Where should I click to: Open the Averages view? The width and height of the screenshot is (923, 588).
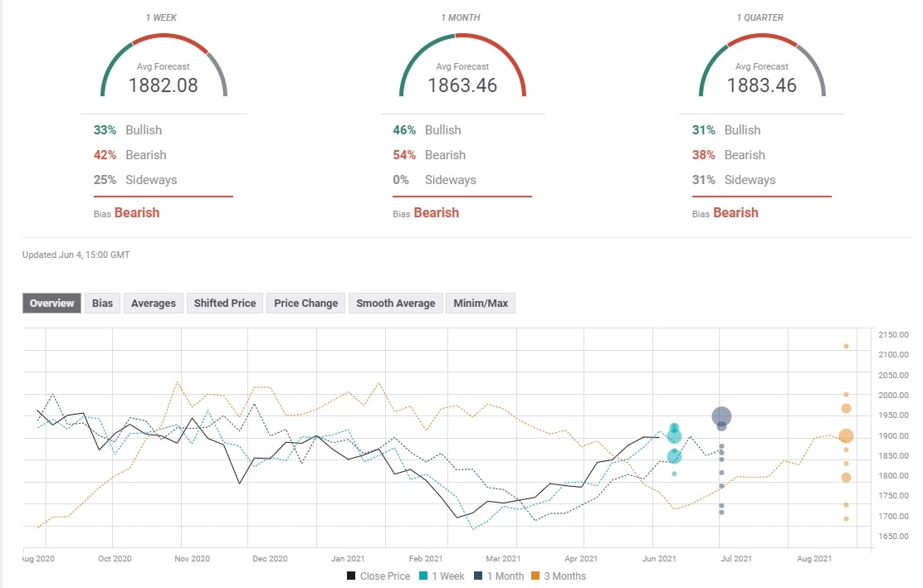pyautogui.click(x=153, y=303)
